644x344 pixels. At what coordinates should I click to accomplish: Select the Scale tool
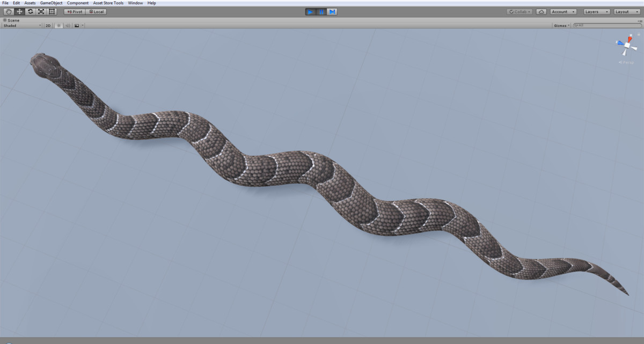pyautogui.click(x=41, y=11)
